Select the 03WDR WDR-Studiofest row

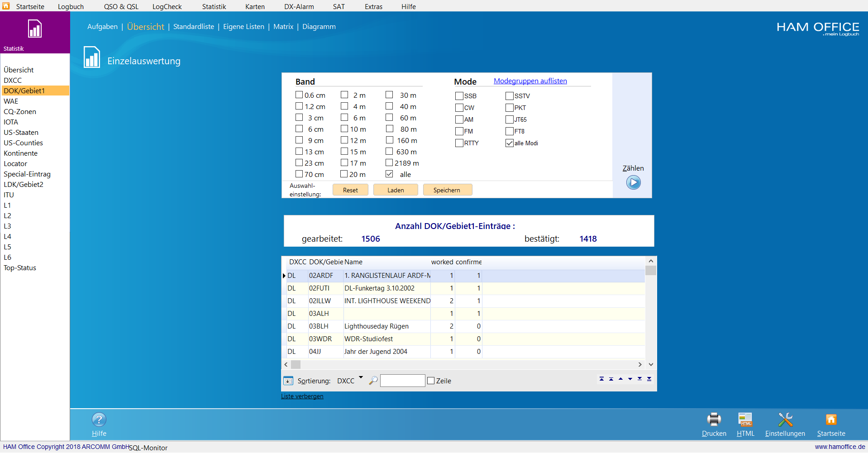click(463, 339)
